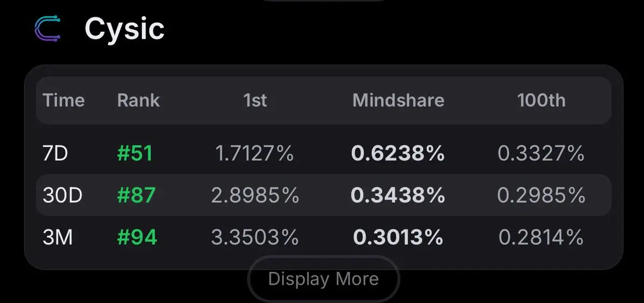This screenshot has width=644, height=303.
Task: Click the Cysic logo icon
Action: [48, 28]
